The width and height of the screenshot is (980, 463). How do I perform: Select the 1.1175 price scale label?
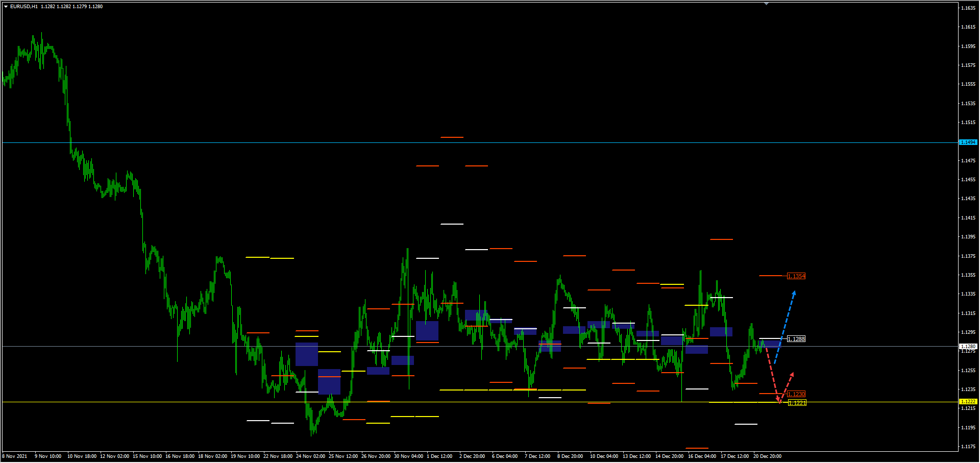point(968,447)
